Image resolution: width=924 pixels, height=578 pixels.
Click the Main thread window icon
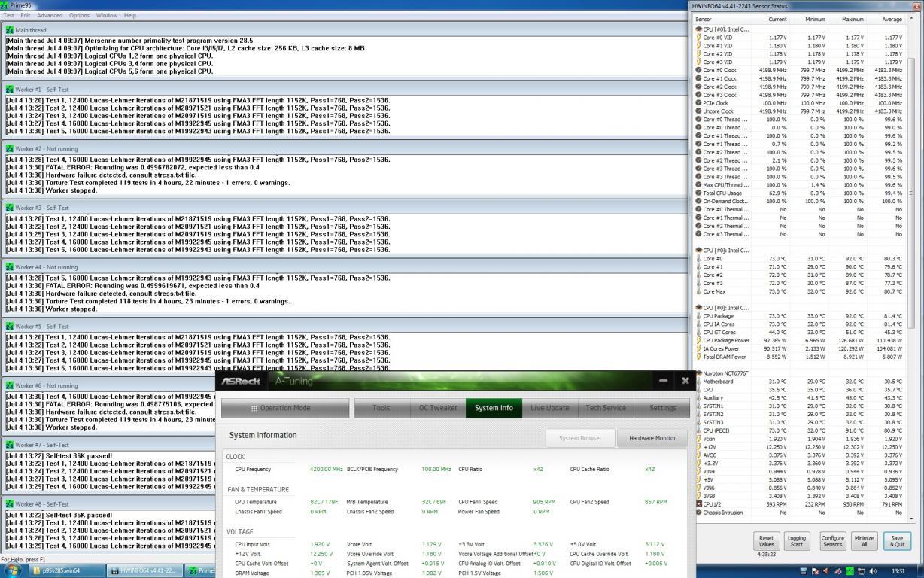(x=9, y=30)
